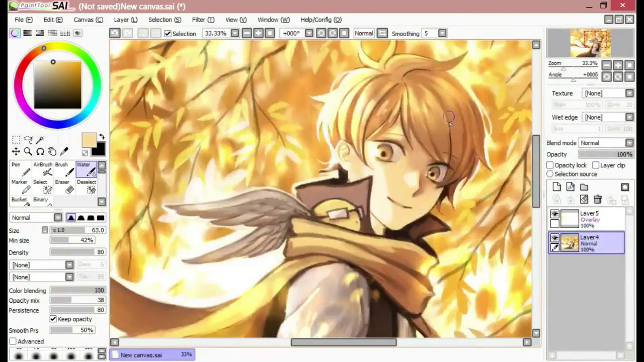Reset the angle in the navigator panel
Viewport: 644px width, 362px height.
(x=629, y=76)
